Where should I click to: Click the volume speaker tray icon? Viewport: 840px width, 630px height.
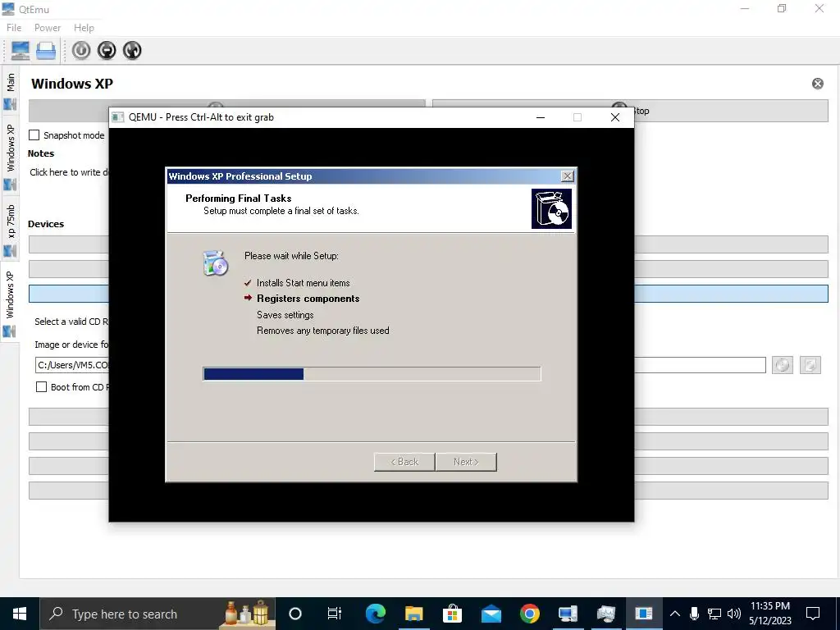(x=734, y=614)
